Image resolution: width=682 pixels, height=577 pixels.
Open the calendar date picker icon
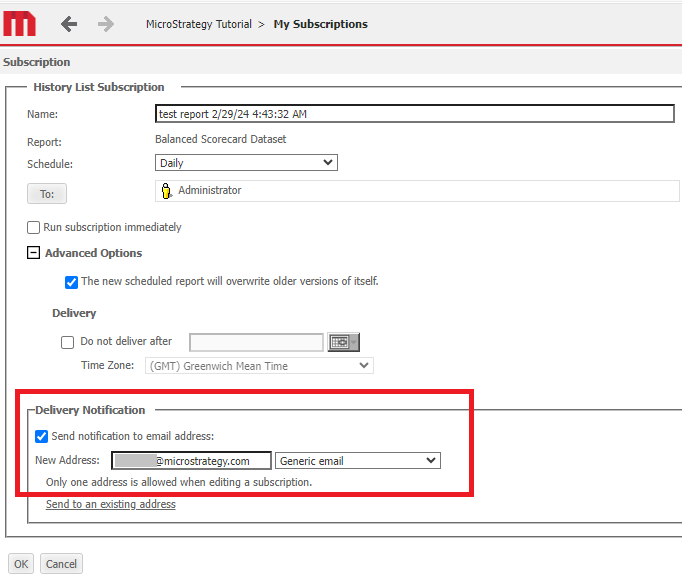coord(343,342)
